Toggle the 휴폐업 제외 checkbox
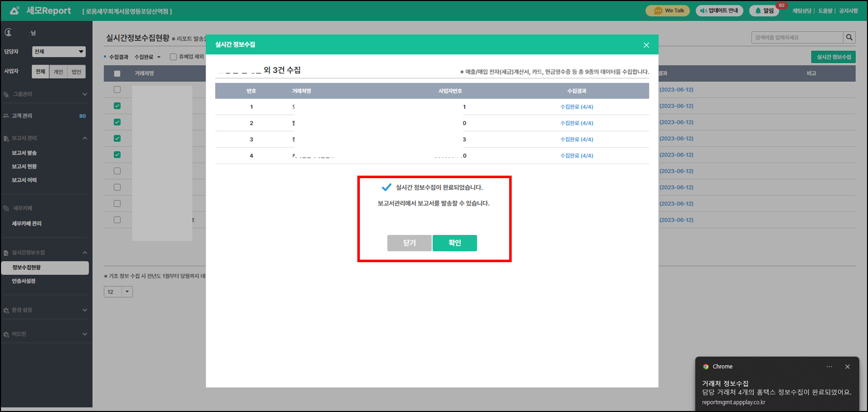This screenshot has height=412, width=868. point(173,57)
